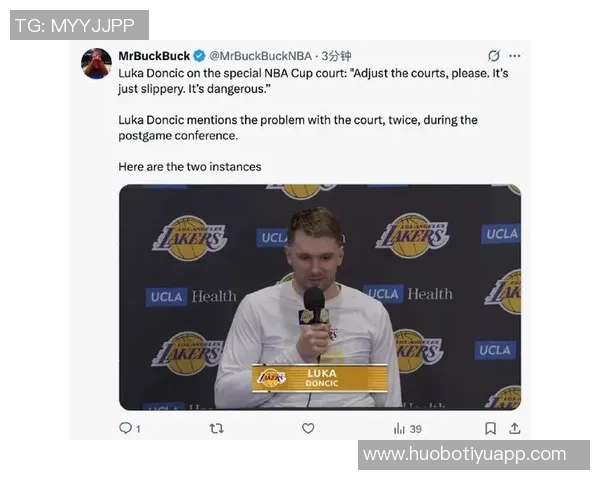Share the tweet via the upload arrow icon
The height and width of the screenshot is (480, 600).
pyautogui.click(x=515, y=428)
